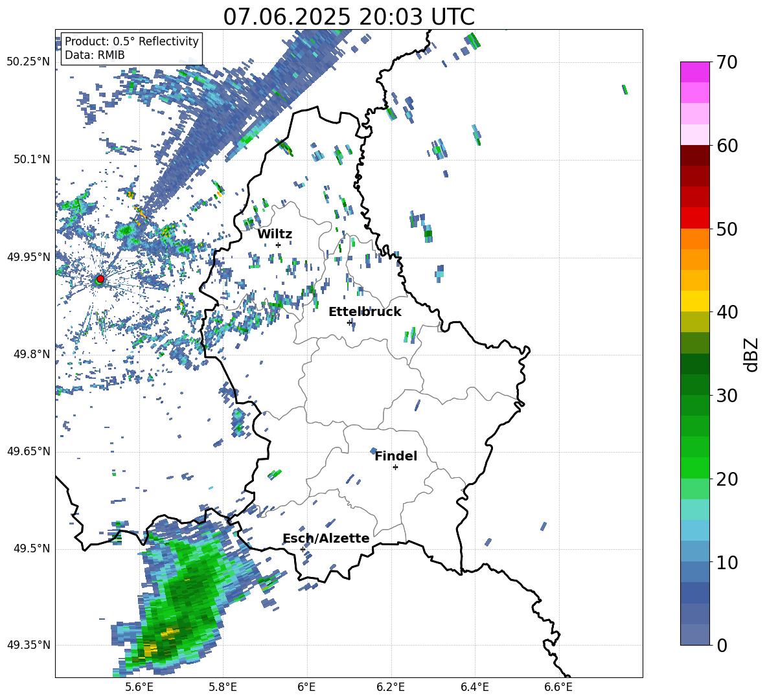
Task: Click the Esch/Alzette city label
Action: click(326, 538)
